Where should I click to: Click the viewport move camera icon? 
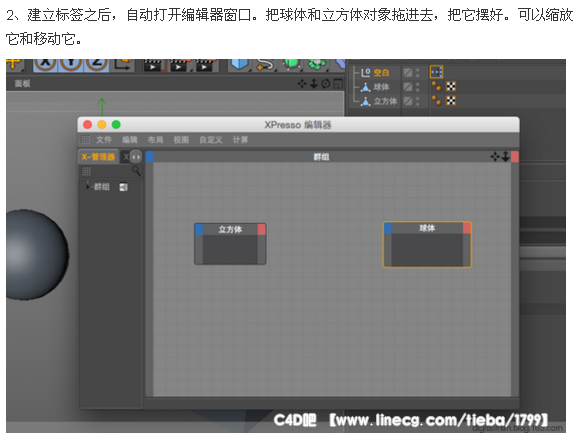coord(302,84)
